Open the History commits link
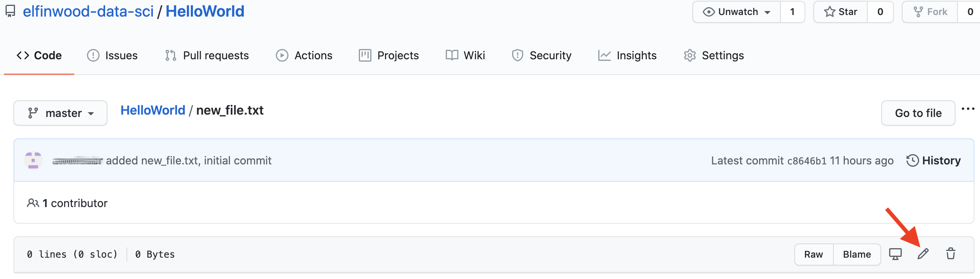Image resolution: width=980 pixels, height=279 pixels. [933, 160]
